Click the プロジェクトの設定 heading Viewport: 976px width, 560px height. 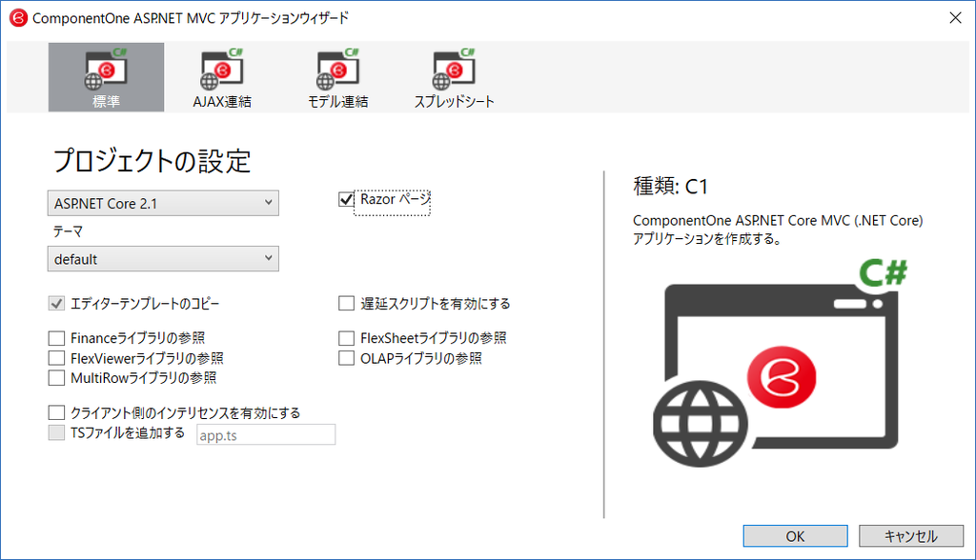(x=152, y=161)
